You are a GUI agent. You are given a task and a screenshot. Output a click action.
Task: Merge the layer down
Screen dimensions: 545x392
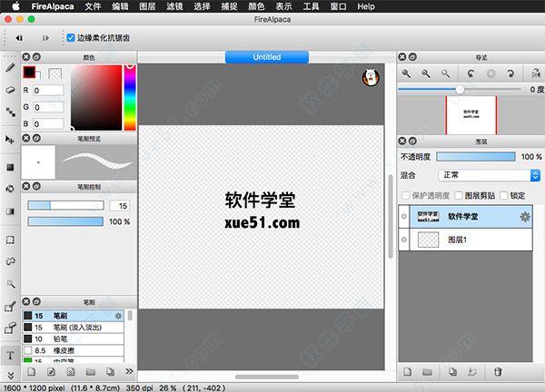[472, 372]
